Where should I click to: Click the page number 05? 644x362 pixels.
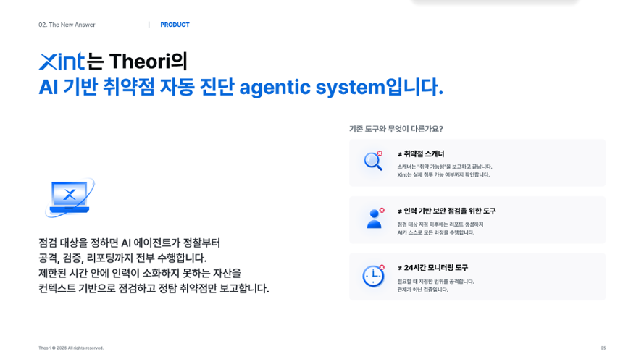(603, 348)
